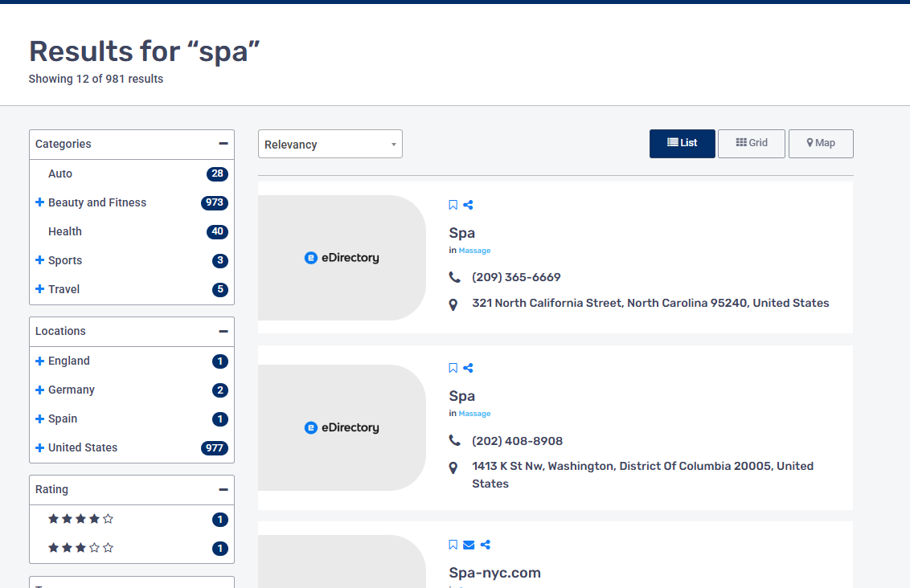The image size is (910, 588).
Task: Open thumbnail of Spa listing in North Carolina
Action: pyautogui.click(x=342, y=258)
